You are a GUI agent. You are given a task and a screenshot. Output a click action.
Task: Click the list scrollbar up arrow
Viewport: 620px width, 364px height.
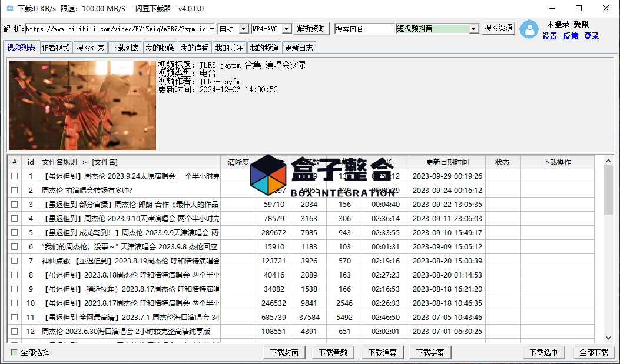pyautogui.click(x=609, y=161)
